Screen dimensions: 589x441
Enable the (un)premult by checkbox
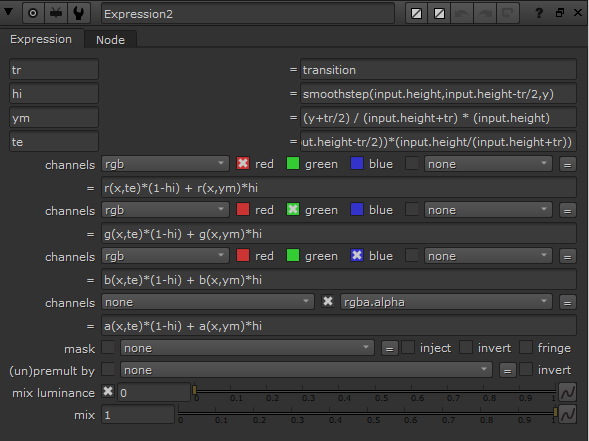(108, 369)
